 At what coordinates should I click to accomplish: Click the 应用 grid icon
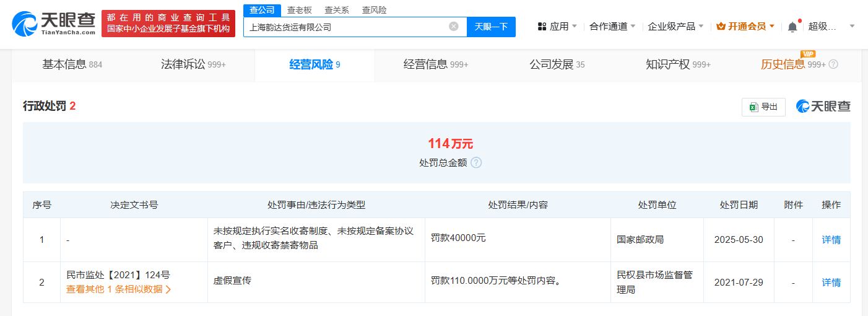click(542, 27)
